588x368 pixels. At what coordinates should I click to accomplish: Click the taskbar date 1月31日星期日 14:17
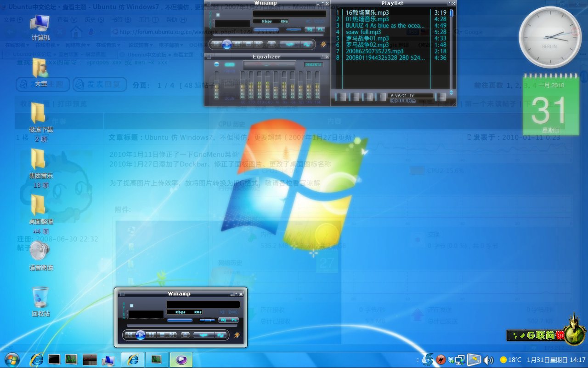(556, 360)
